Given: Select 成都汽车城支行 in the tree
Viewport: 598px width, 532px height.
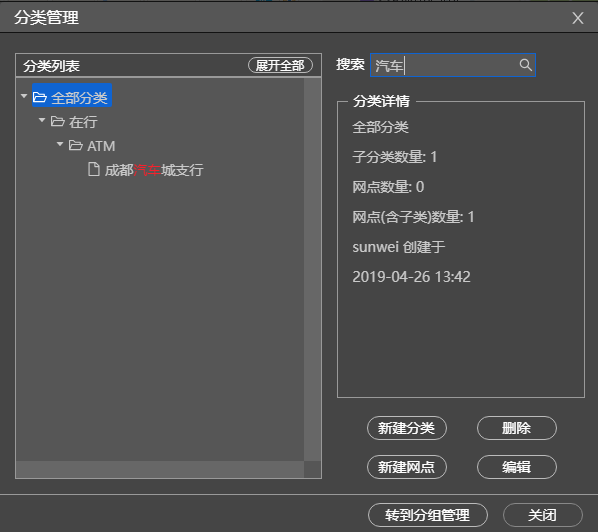Looking at the screenshot, I should coord(154,170).
